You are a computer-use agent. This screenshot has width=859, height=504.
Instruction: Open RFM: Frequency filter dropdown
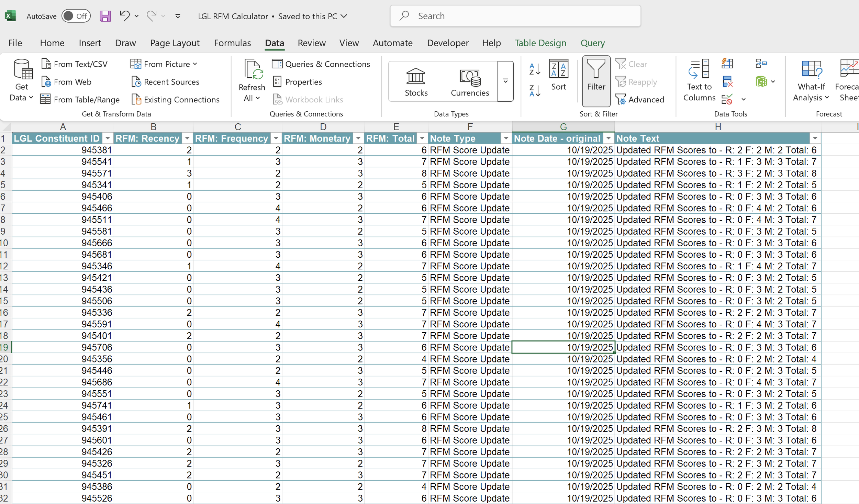coord(276,138)
